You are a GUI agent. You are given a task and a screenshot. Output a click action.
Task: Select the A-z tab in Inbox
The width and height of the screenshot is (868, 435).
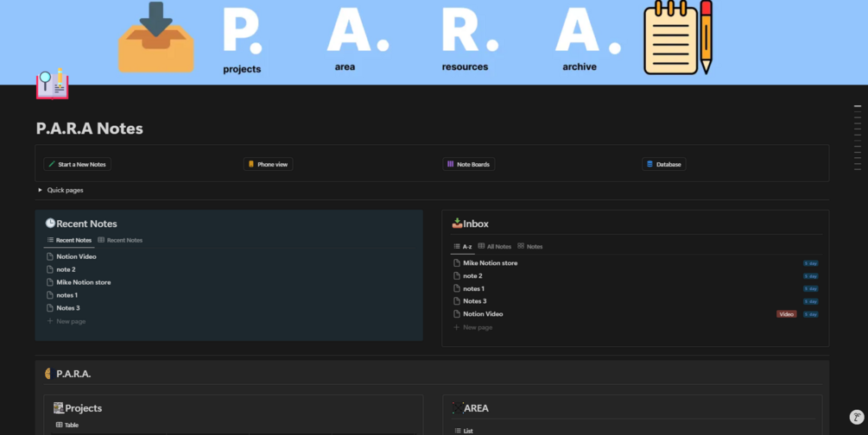(x=463, y=246)
